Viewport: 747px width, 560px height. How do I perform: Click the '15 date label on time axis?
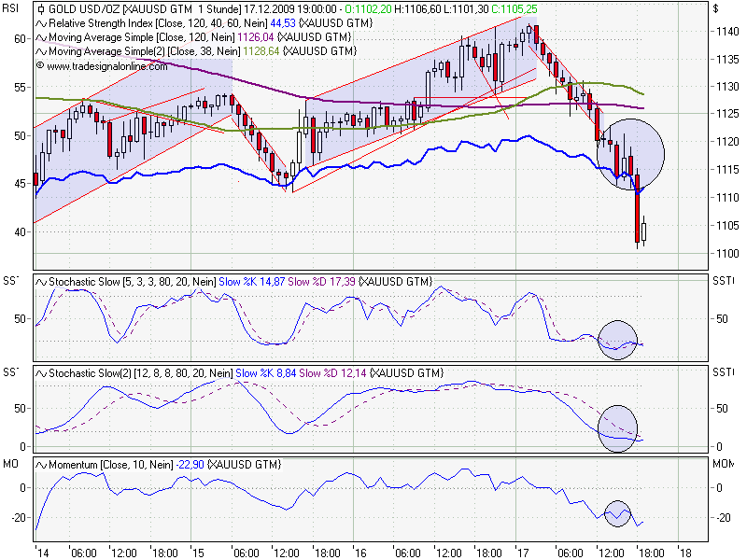click(197, 553)
